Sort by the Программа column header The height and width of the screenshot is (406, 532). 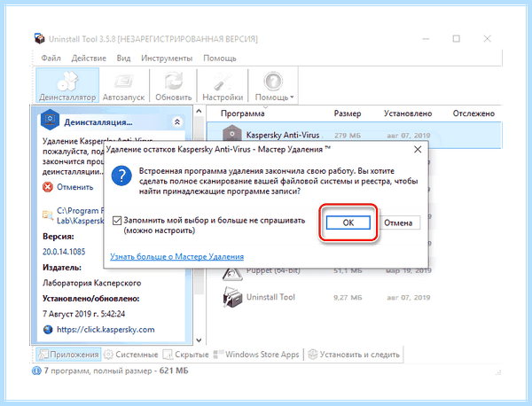tap(243, 113)
